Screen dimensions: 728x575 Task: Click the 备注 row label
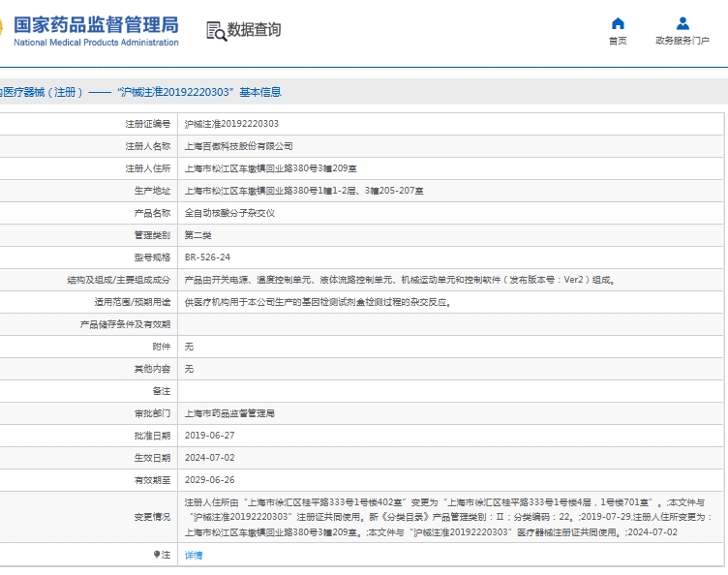click(162, 391)
